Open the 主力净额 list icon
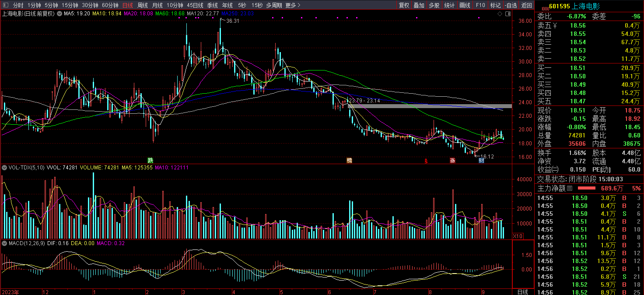Viewport: 644px width, 295px height. click(569, 188)
